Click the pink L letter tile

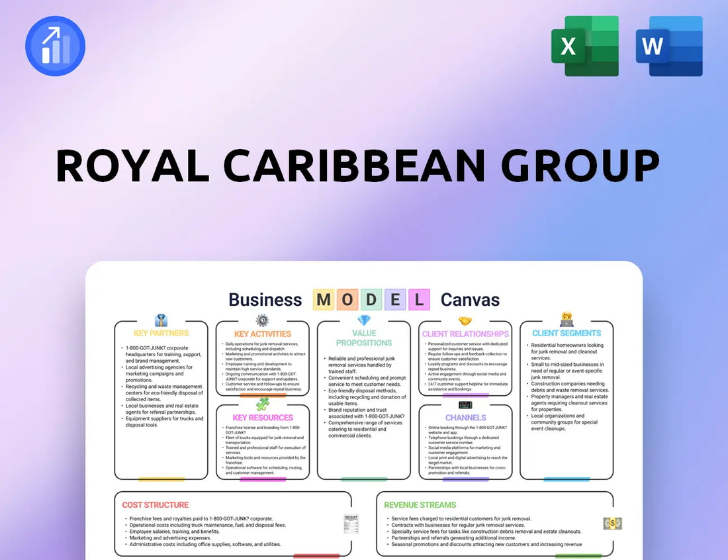[x=419, y=299]
